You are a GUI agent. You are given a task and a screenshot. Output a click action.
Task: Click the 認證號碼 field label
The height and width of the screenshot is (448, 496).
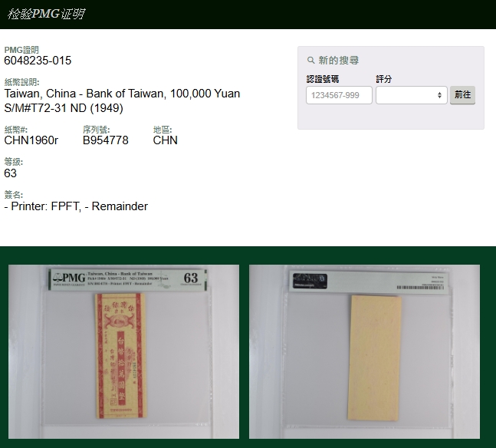(x=323, y=79)
